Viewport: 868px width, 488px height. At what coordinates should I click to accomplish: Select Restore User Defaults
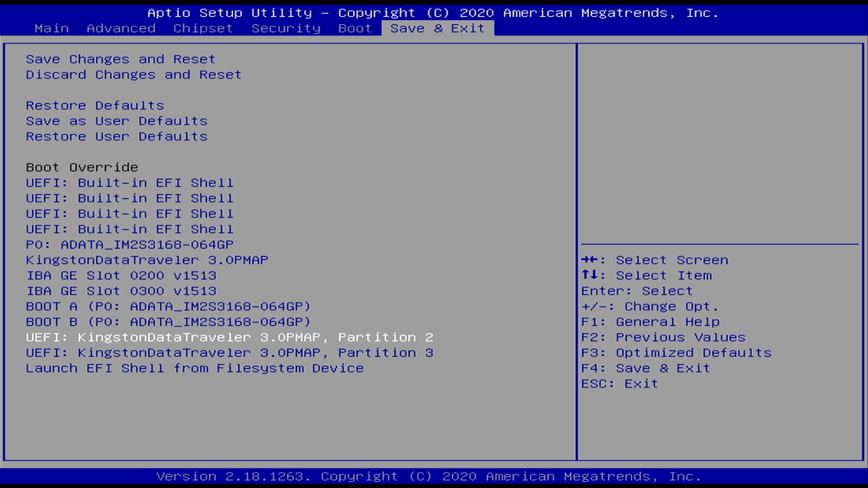(117, 136)
